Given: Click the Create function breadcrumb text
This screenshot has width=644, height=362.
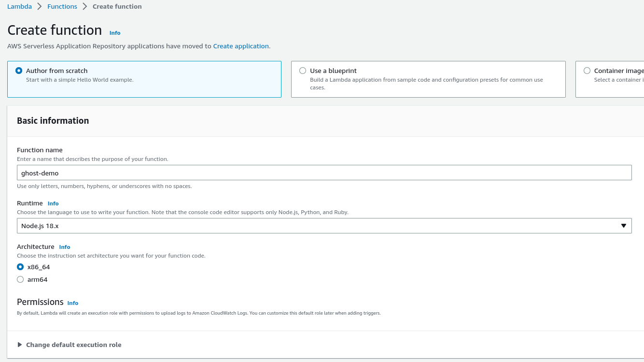Looking at the screenshot, I should coord(117,6).
